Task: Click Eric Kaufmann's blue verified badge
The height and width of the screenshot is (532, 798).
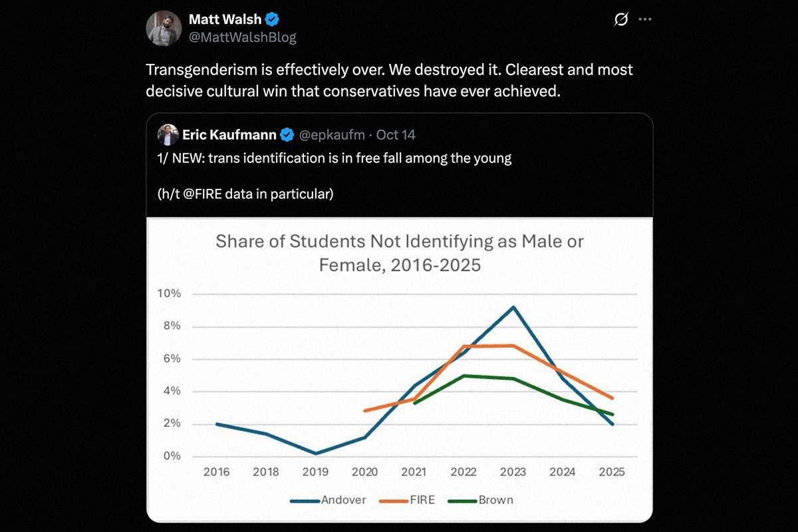Action: pyautogui.click(x=287, y=134)
